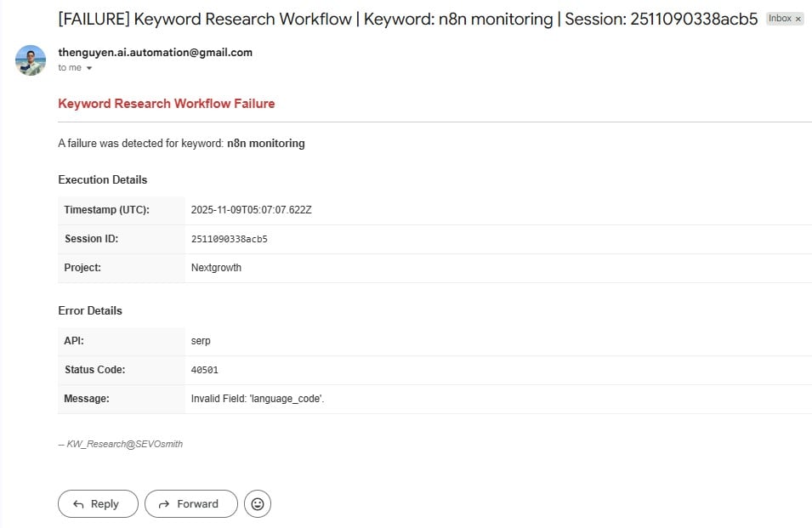This screenshot has width=812, height=528.
Task: Click the timestamp value 2025-11-09T05:07:07.622Z
Action: pyautogui.click(x=251, y=210)
